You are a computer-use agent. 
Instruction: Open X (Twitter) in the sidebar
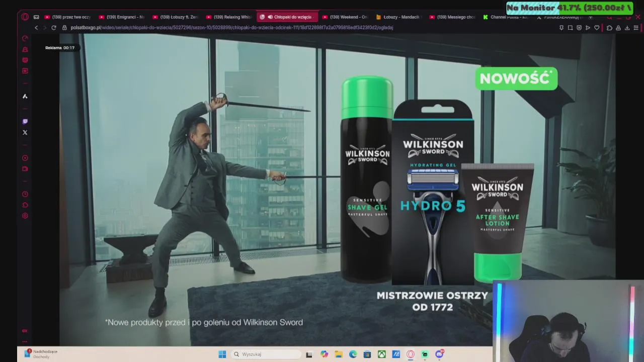tap(25, 133)
